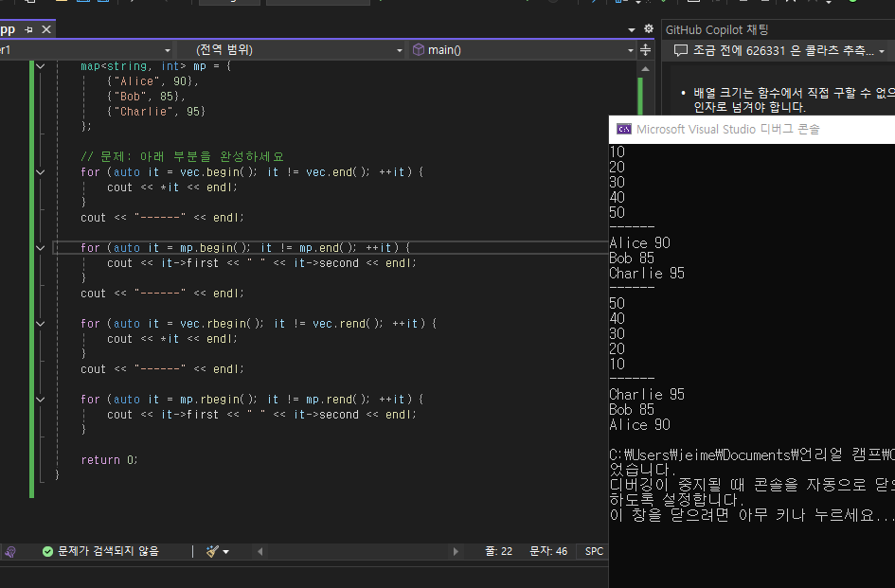This screenshot has height=588, width=895.
Task: Click the Microsoft Visual Studio 디버그 콘솔 title
Action: (x=727, y=129)
